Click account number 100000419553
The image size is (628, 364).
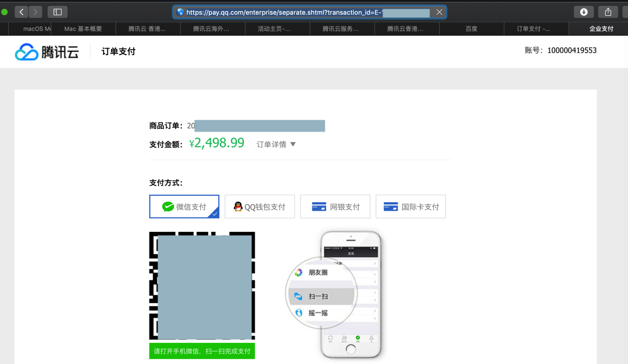(x=572, y=51)
